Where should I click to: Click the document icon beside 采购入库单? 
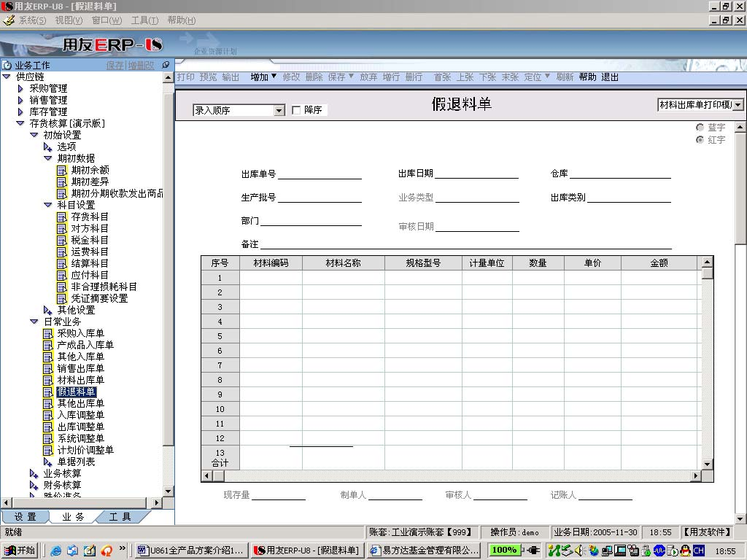pyautogui.click(x=48, y=334)
